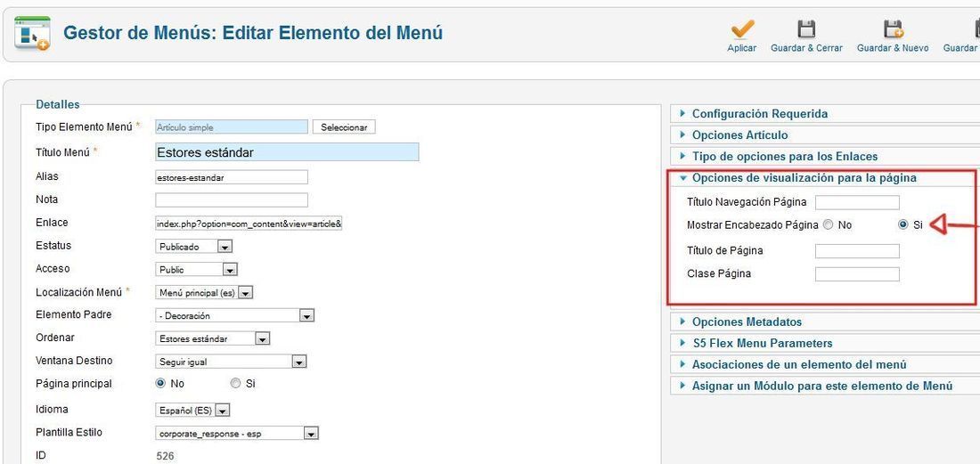The width and height of the screenshot is (980, 464).
Task: Select Si for Página principal
Action: pyautogui.click(x=235, y=384)
